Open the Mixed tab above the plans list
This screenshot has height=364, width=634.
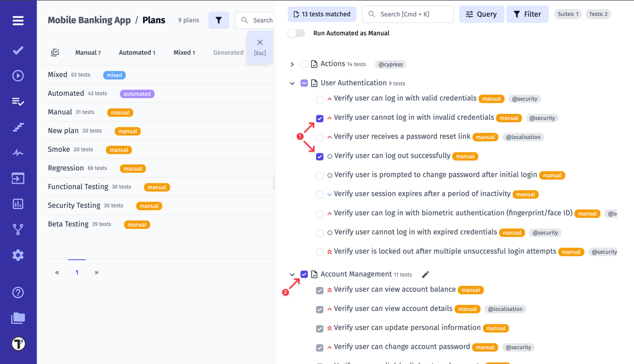tap(184, 52)
